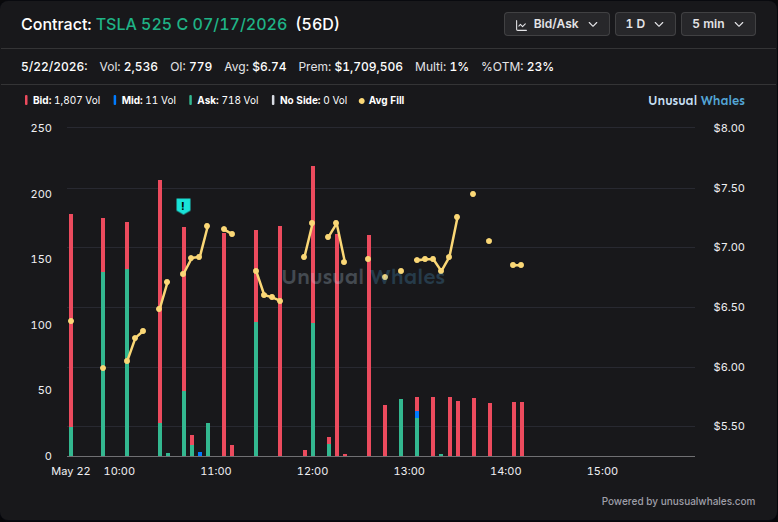Click the Unusual Whales logo at top right
Image resolution: width=778 pixels, height=522 pixels.
pos(696,100)
